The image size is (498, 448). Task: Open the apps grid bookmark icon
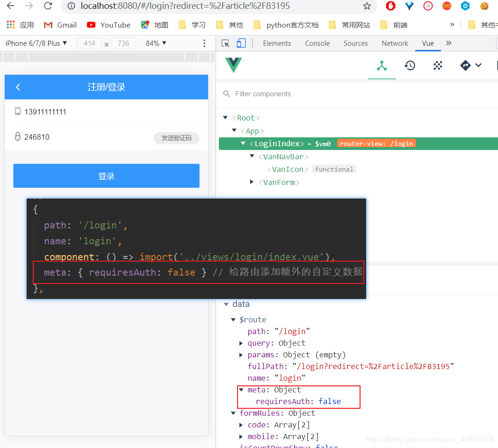tap(11, 25)
